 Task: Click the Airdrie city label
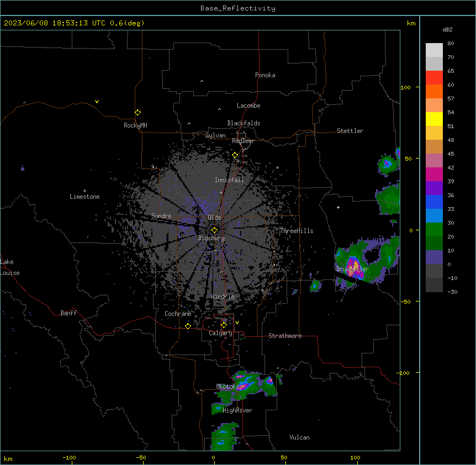tap(223, 297)
